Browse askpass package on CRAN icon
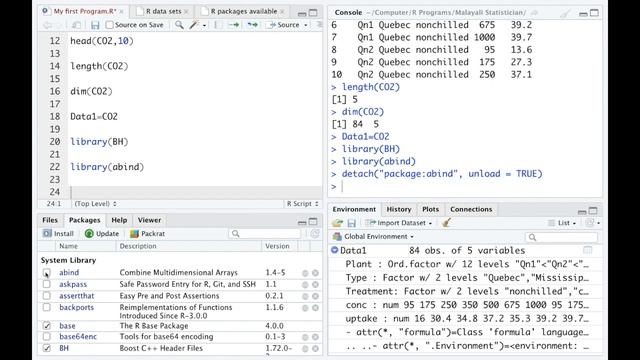Image resolution: width=640 pixels, height=360 pixels. tap(305, 284)
